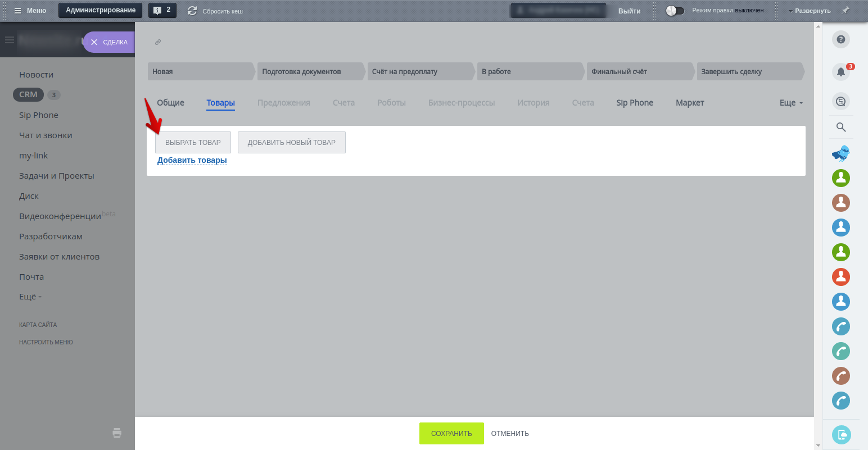
Task: Pin the admin panel with pushpin icon
Action: (x=845, y=11)
